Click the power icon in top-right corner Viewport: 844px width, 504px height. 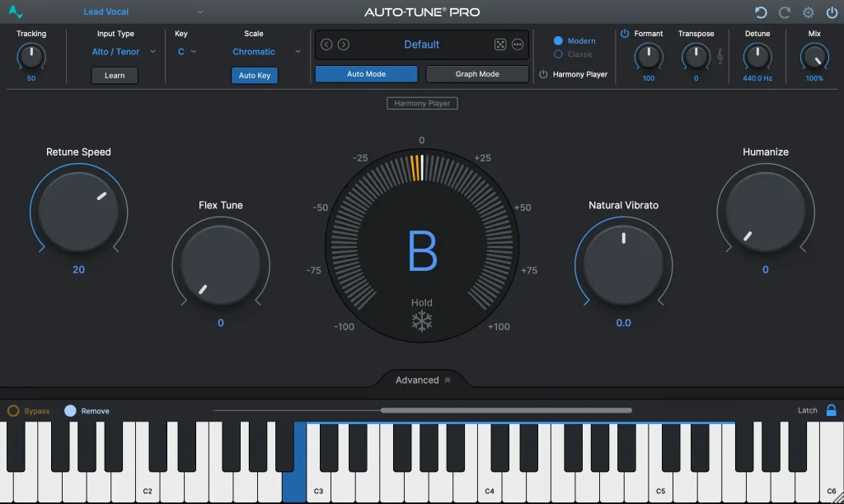pyautogui.click(x=832, y=12)
